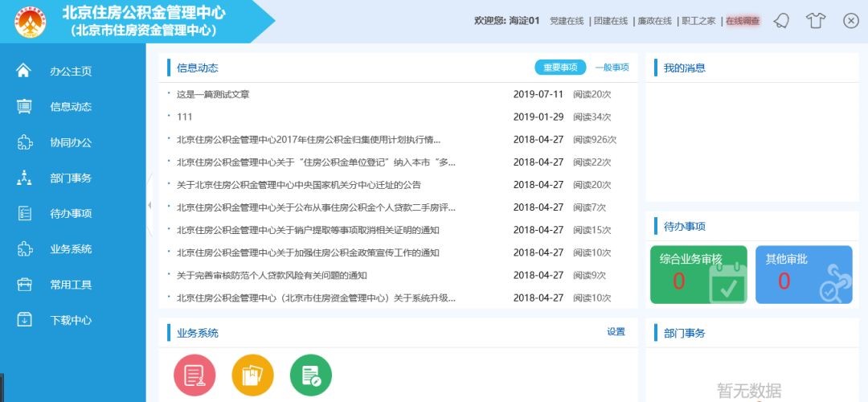
Task: Open 部门事务 in the sidebar
Action: 71,178
